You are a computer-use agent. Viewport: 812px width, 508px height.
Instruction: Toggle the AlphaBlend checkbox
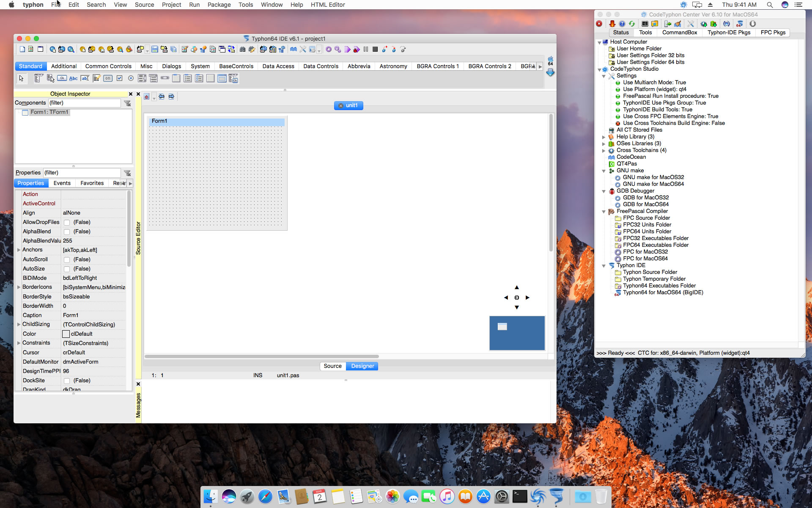click(x=67, y=232)
